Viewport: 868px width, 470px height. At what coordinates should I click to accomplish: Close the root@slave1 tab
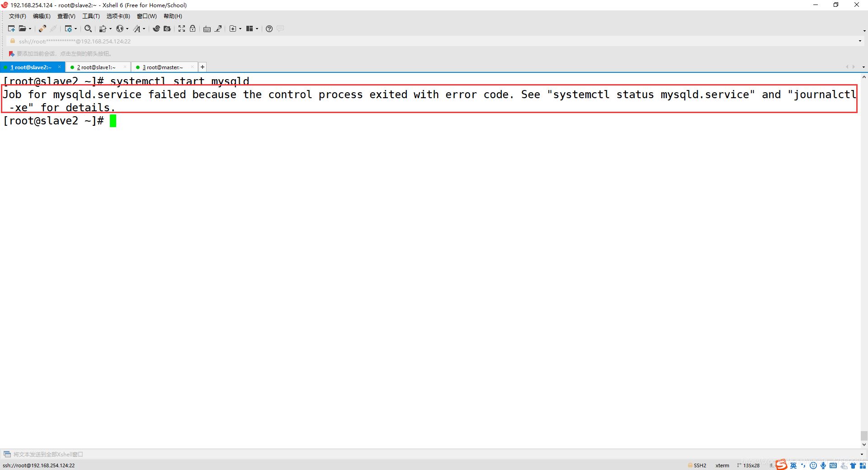tap(125, 67)
